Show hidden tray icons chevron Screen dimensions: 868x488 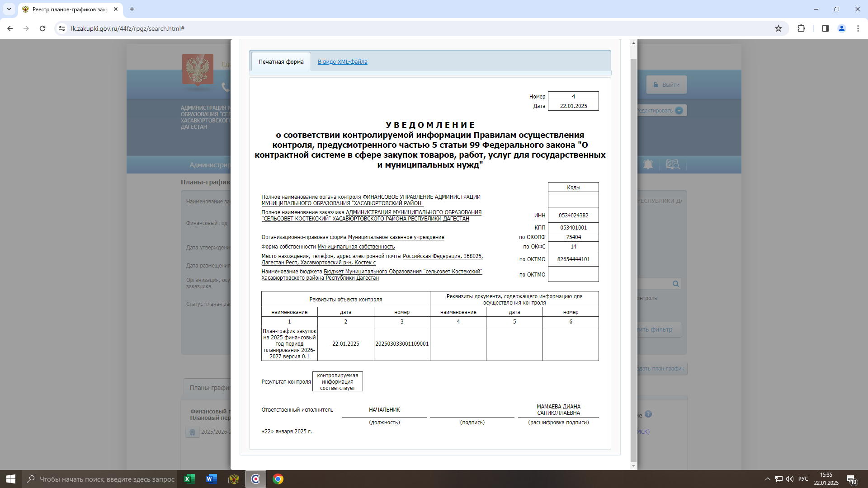768,479
